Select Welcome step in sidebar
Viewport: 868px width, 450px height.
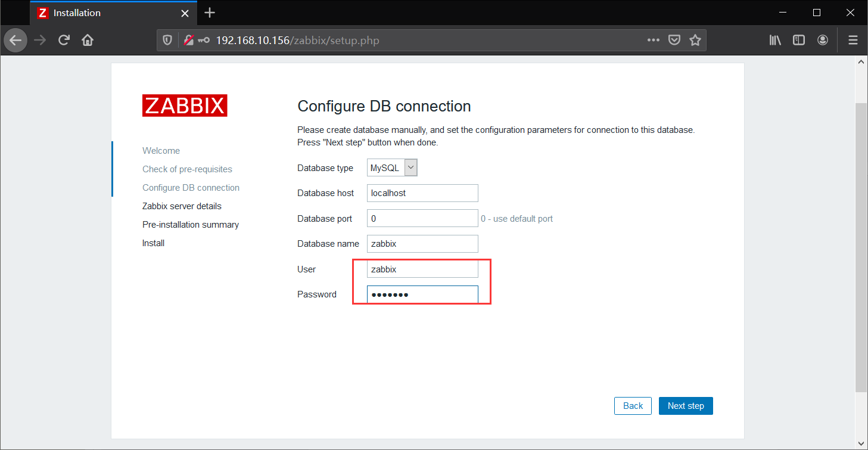pos(161,151)
